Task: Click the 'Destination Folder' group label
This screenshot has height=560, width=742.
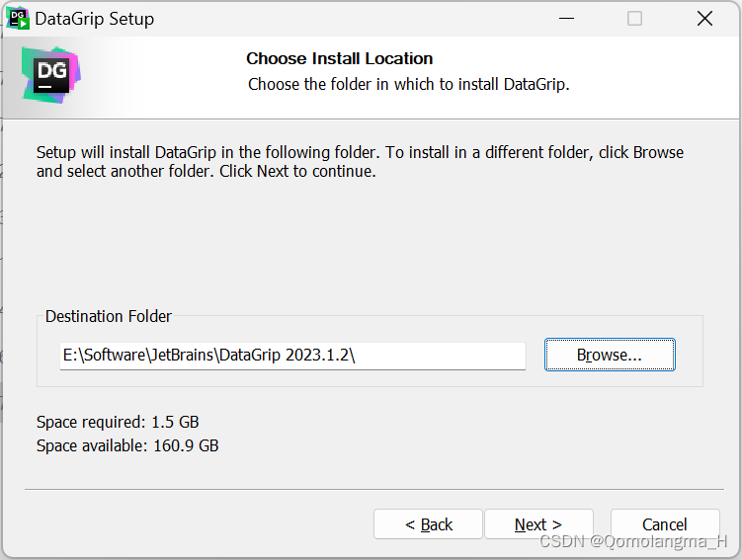Action: [x=109, y=316]
